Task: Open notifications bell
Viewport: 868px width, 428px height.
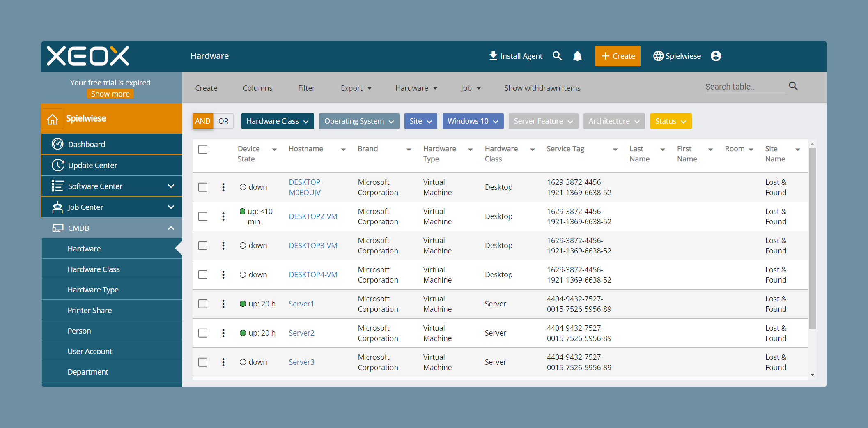Action: click(x=577, y=56)
